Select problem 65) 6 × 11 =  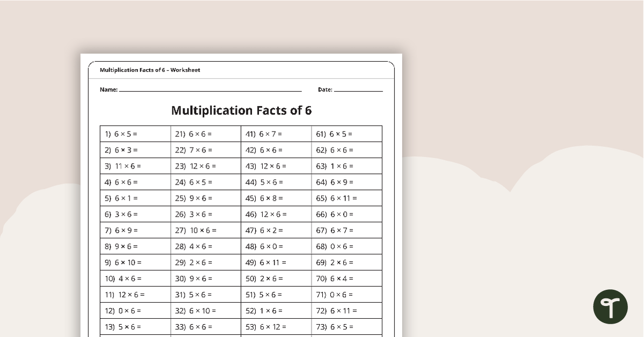[x=336, y=198]
